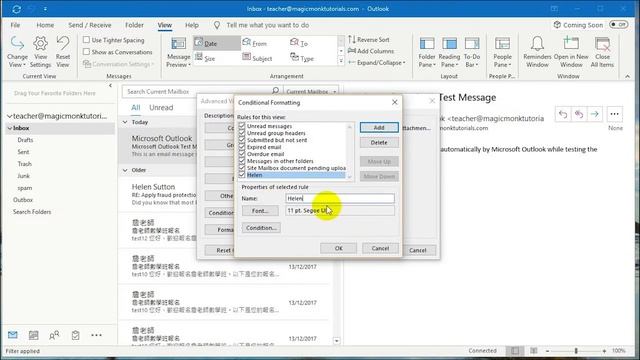Open the People icon in navigation bar
The width and height of the screenshot is (640, 360).
[54, 335]
